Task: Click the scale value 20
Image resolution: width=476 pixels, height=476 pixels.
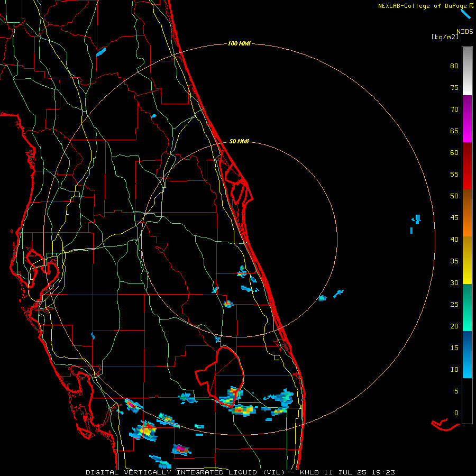Action: pos(454,326)
